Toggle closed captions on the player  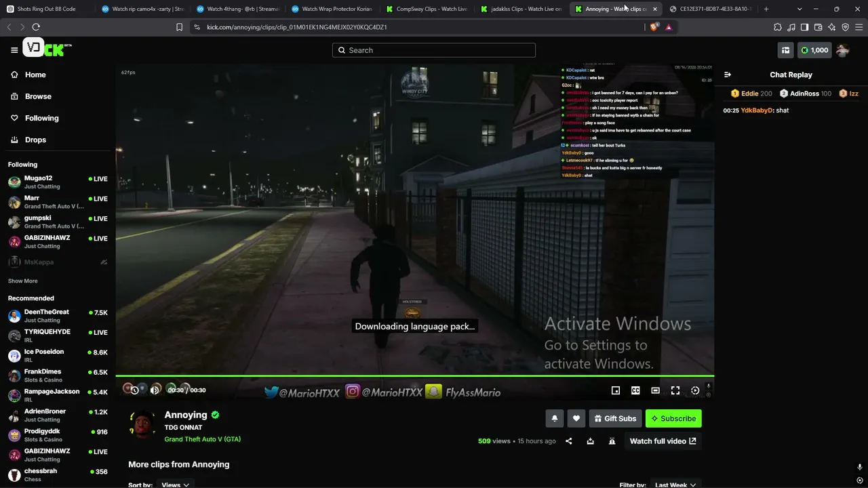(x=635, y=390)
